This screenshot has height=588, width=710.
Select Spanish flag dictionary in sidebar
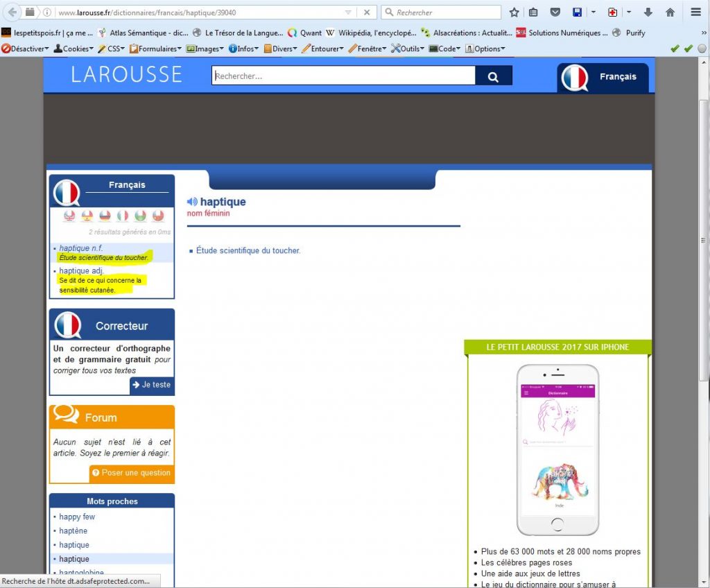tap(87, 216)
